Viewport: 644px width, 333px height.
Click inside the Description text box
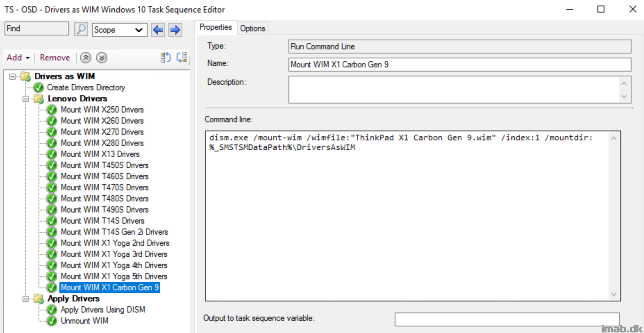(454, 90)
